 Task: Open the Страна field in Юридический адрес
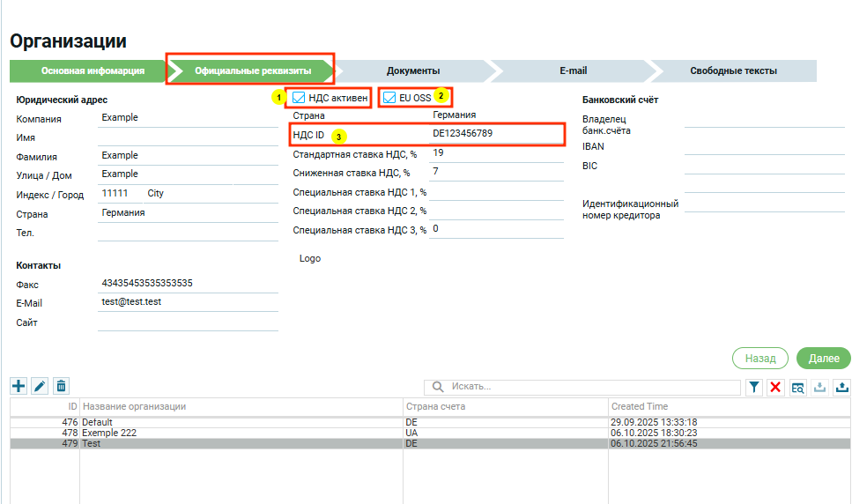pyautogui.click(x=188, y=213)
